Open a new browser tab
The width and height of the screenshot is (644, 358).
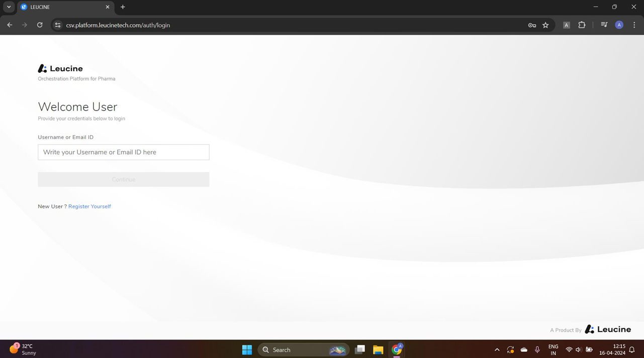click(x=123, y=7)
